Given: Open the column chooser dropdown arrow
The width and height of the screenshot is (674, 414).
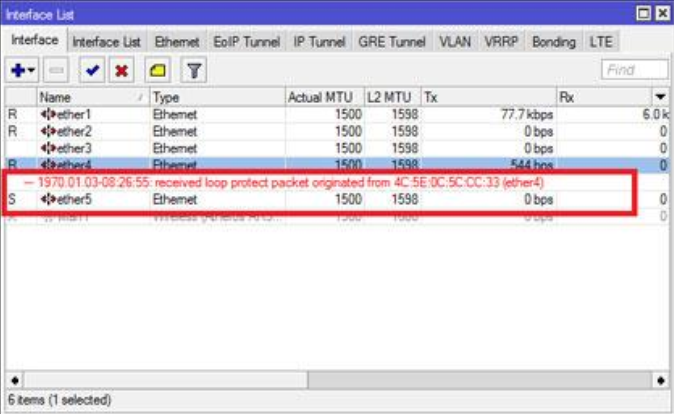Looking at the screenshot, I should pos(660,97).
